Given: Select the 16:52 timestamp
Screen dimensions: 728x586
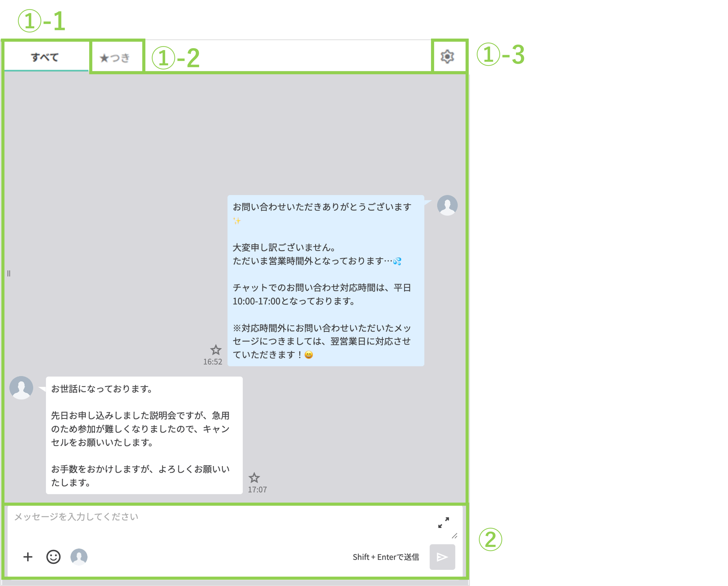Looking at the screenshot, I should pos(213,362).
